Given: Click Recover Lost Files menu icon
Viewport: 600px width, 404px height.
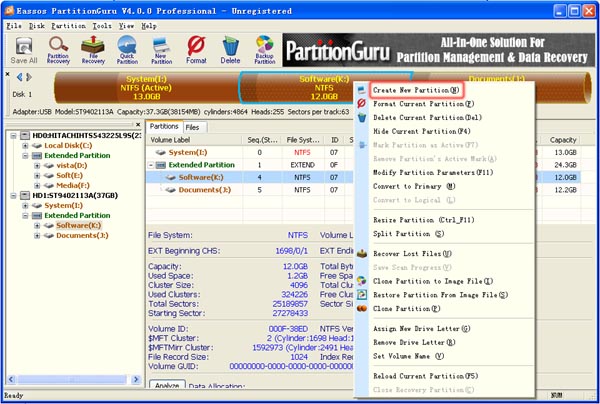Looking at the screenshot, I should click(362, 253).
